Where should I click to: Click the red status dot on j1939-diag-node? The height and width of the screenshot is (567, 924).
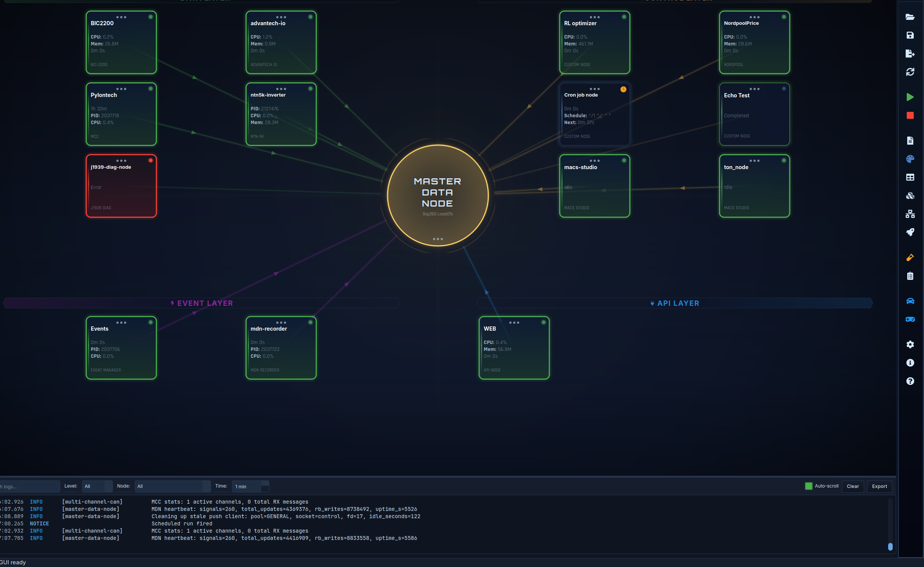pos(151,160)
